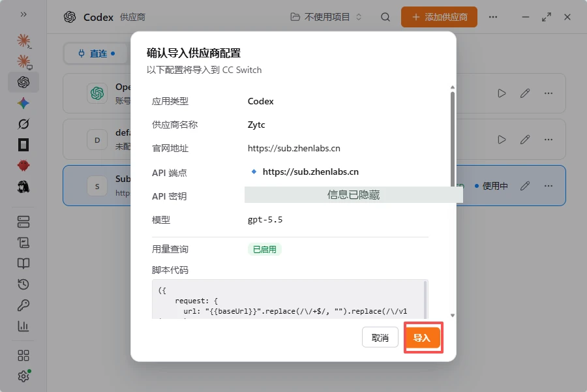Select the red crab-like sidebar app icon
This screenshot has width=587, height=392.
(x=23, y=166)
